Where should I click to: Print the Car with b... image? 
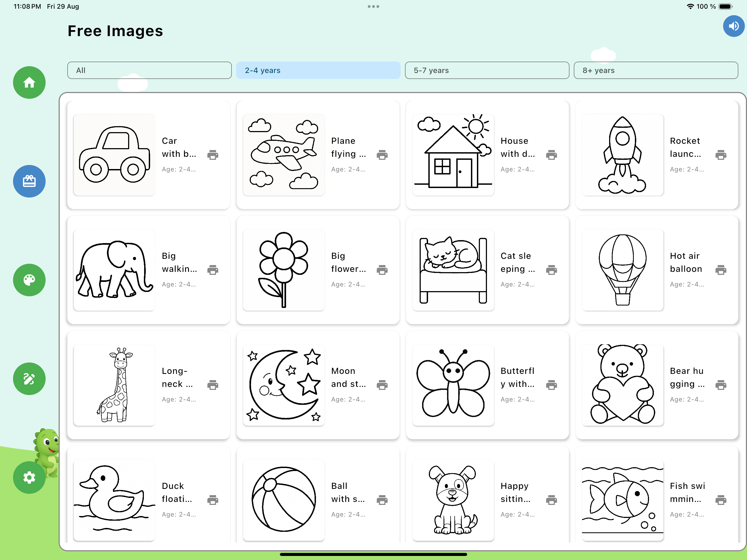point(213,155)
